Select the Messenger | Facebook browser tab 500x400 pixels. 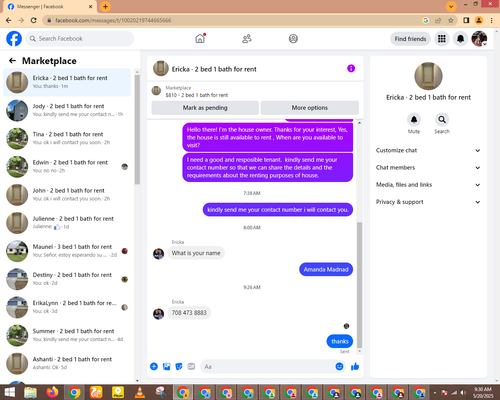(50, 6)
